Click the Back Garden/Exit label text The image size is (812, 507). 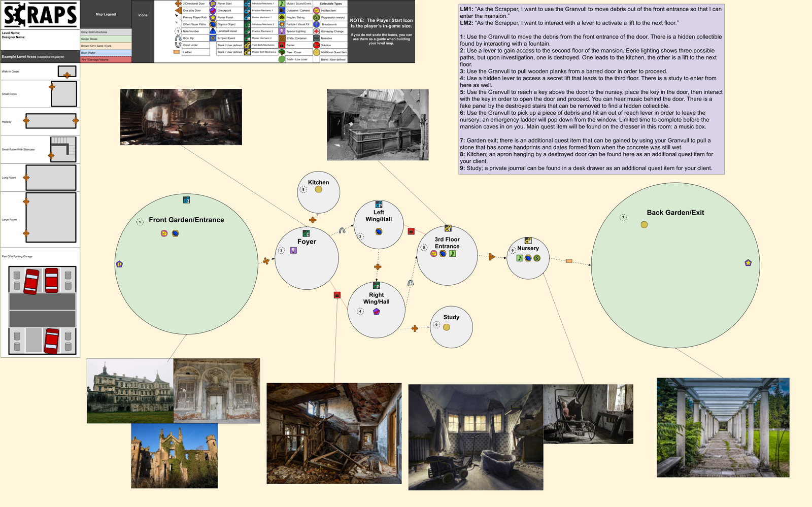675,213
